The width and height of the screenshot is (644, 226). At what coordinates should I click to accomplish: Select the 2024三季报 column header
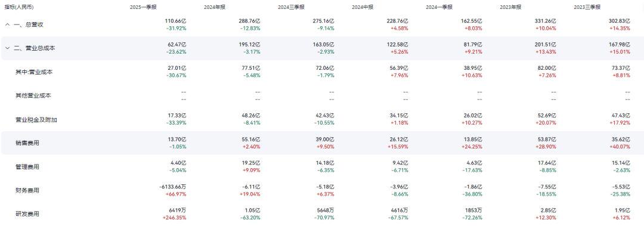tap(291, 7)
